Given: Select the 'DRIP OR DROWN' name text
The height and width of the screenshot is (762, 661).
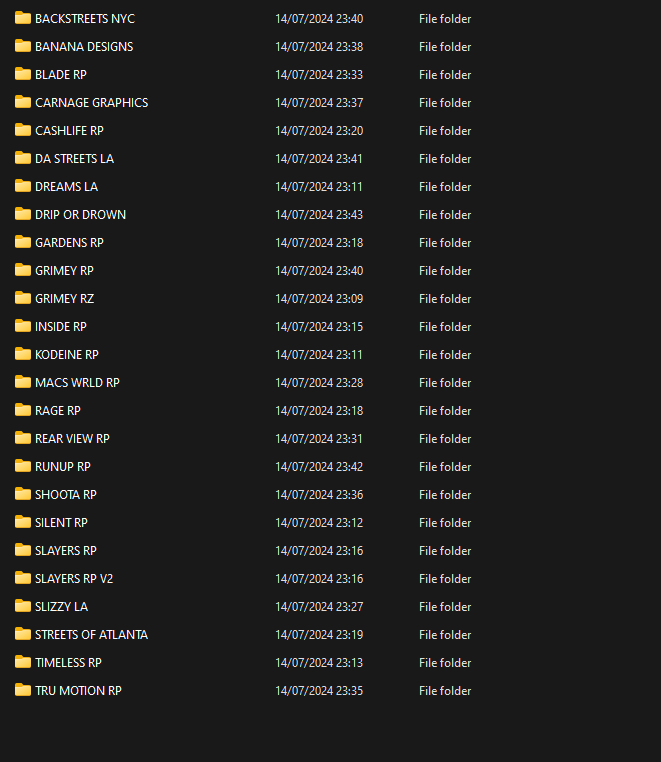Looking at the screenshot, I should pyautogui.click(x=81, y=215).
